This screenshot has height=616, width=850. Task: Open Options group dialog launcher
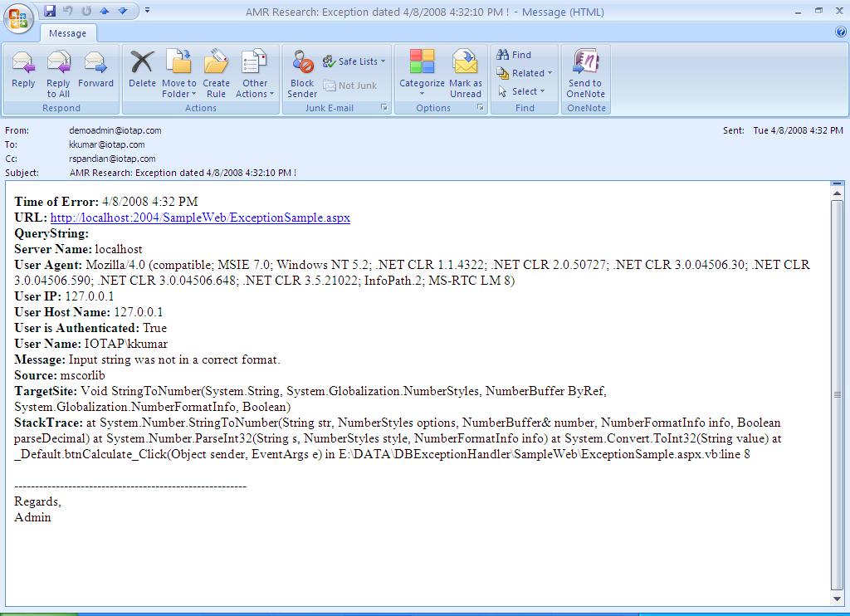pyautogui.click(x=481, y=108)
